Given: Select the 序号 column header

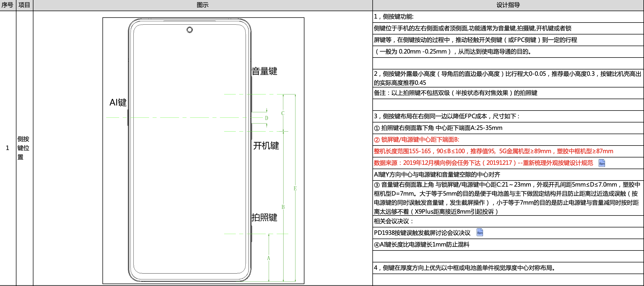Looking at the screenshot, I should pos(8,5).
